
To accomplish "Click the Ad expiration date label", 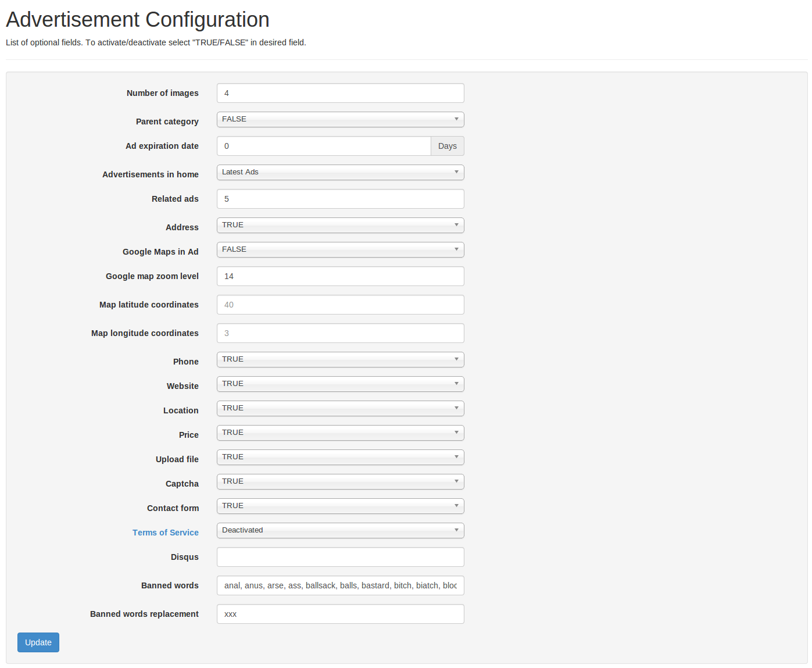I will pyautogui.click(x=162, y=146).
